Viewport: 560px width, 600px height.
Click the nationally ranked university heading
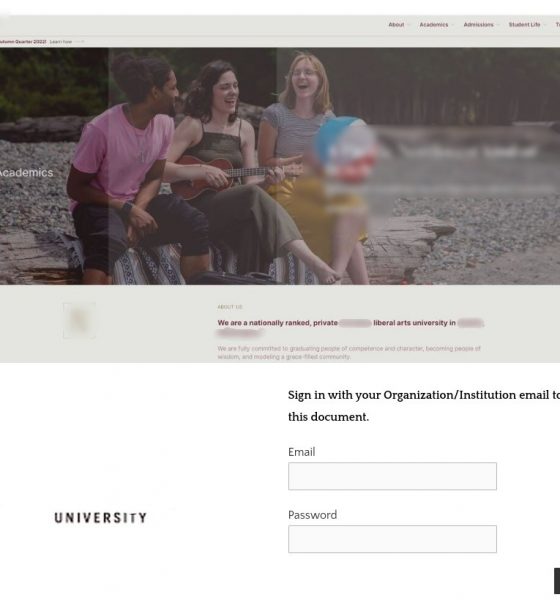coord(351,328)
